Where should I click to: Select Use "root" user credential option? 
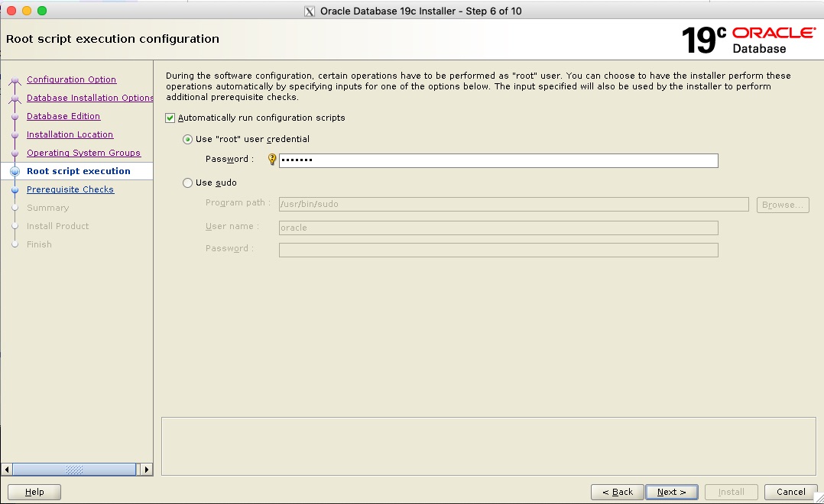[187, 139]
